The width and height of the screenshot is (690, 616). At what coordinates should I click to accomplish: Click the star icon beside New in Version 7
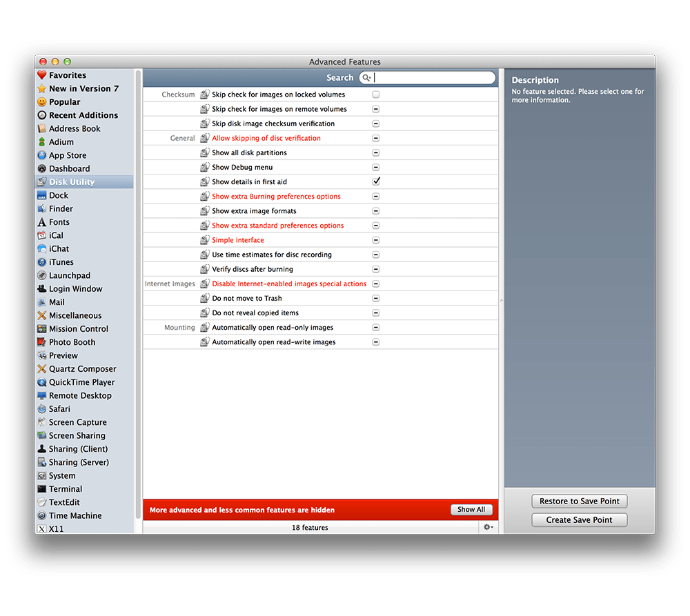point(42,88)
